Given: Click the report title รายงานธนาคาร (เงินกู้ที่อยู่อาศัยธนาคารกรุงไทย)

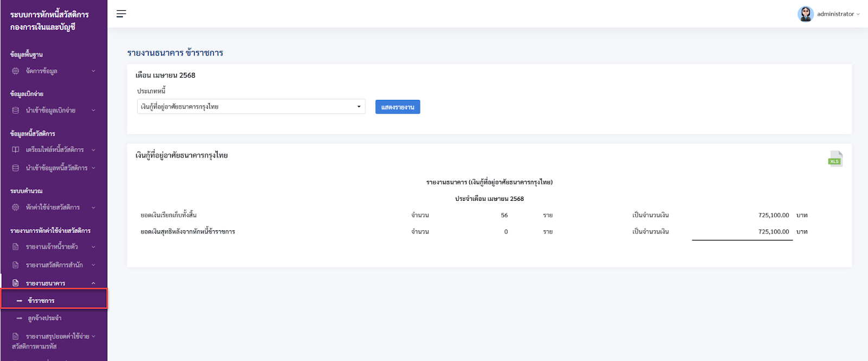Looking at the screenshot, I should tap(489, 182).
